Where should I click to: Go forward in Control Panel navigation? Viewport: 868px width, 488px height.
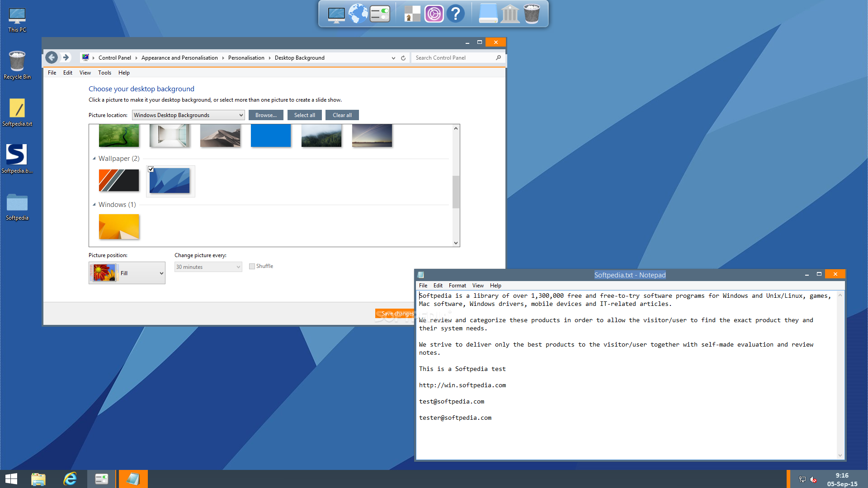66,57
